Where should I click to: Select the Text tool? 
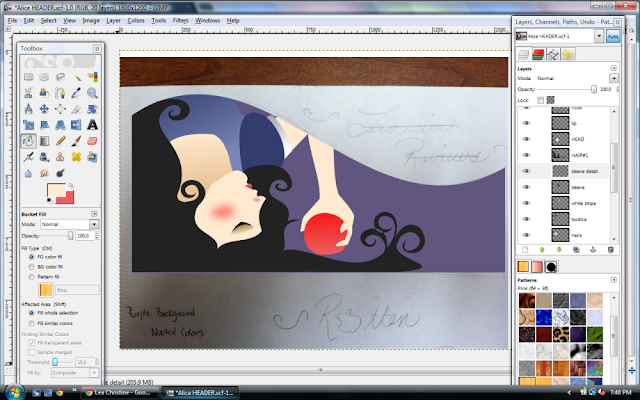[92, 125]
